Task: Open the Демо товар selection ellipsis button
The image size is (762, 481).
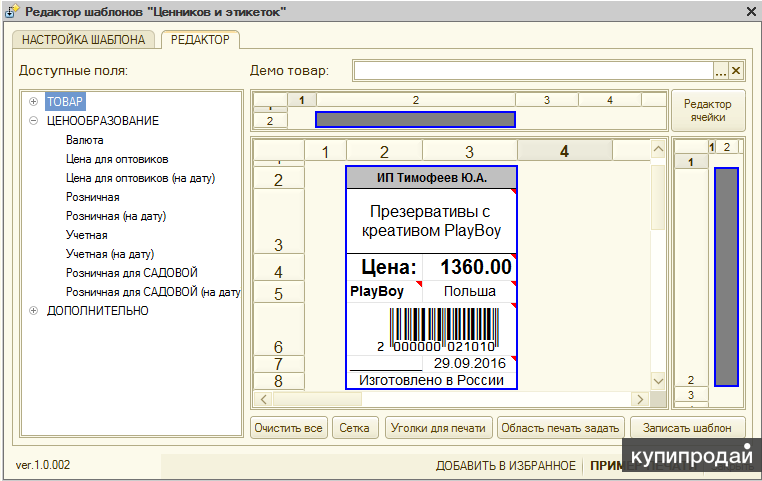Action: [x=721, y=71]
